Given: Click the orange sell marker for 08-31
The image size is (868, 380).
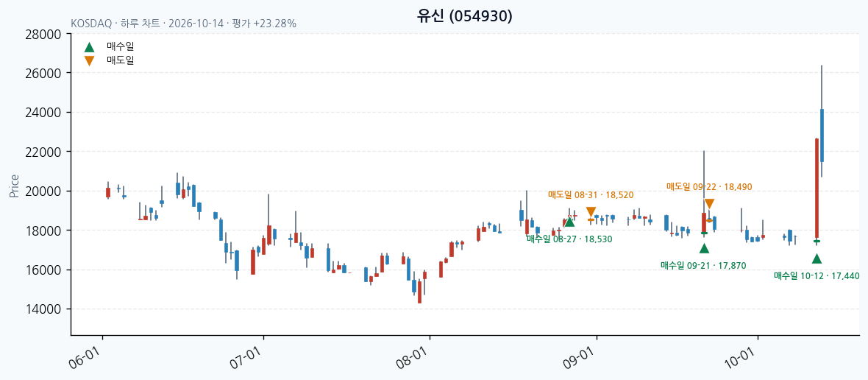Looking at the screenshot, I should [591, 211].
